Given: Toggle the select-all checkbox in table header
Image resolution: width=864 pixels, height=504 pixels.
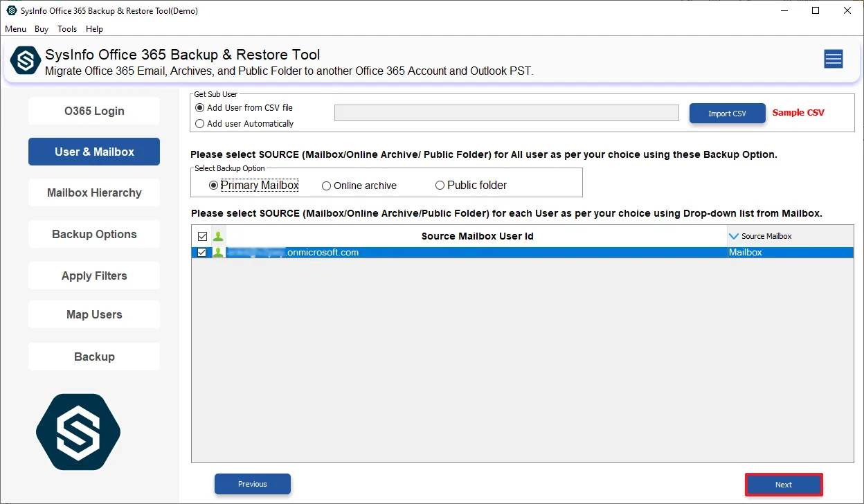Looking at the screenshot, I should pos(202,236).
